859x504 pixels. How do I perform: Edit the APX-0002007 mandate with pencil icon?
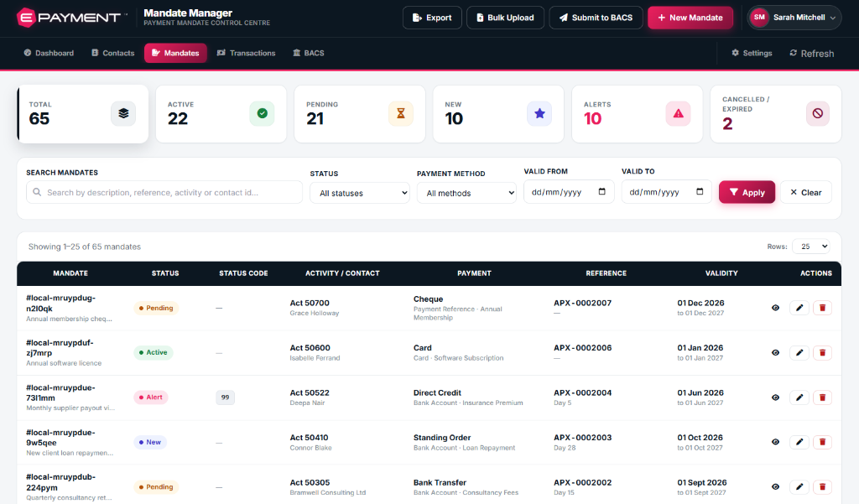pyautogui.click(x=799, y=308)
